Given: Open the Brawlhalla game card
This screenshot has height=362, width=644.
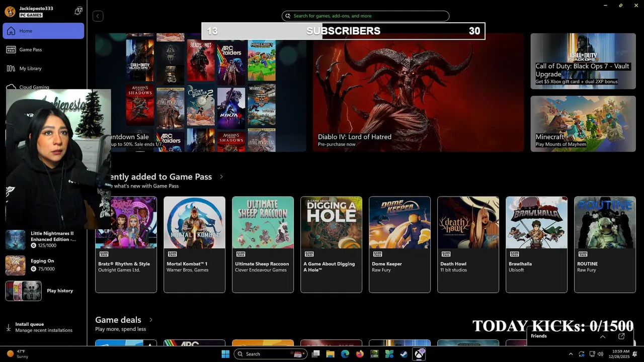Looking at the screenshot, I should (536, 244).
